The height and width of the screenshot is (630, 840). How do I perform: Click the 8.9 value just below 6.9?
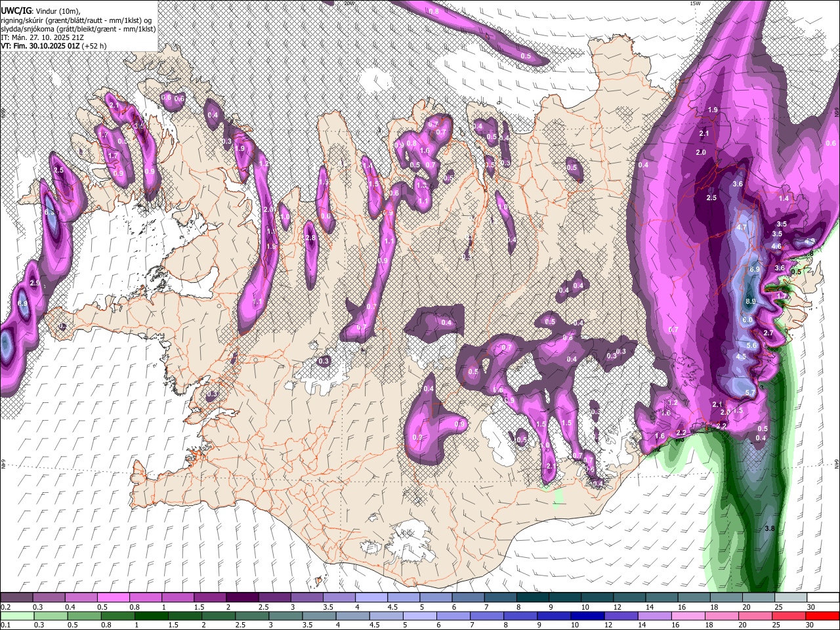(x=751, y=301)
